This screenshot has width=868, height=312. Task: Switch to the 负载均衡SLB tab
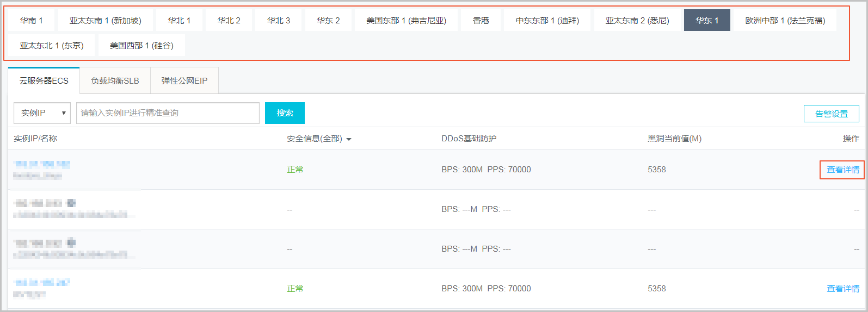click(x=115, y=81)
